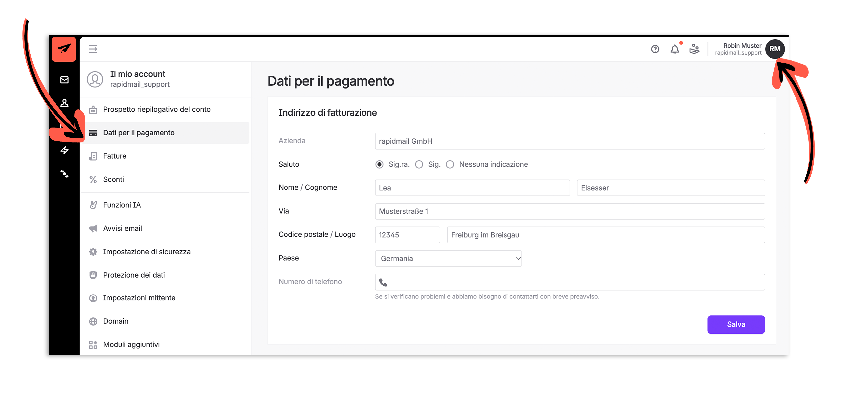Open the RM user avatar menu
This screenshot has height=393, width=868.
click(x=774, y=49)
